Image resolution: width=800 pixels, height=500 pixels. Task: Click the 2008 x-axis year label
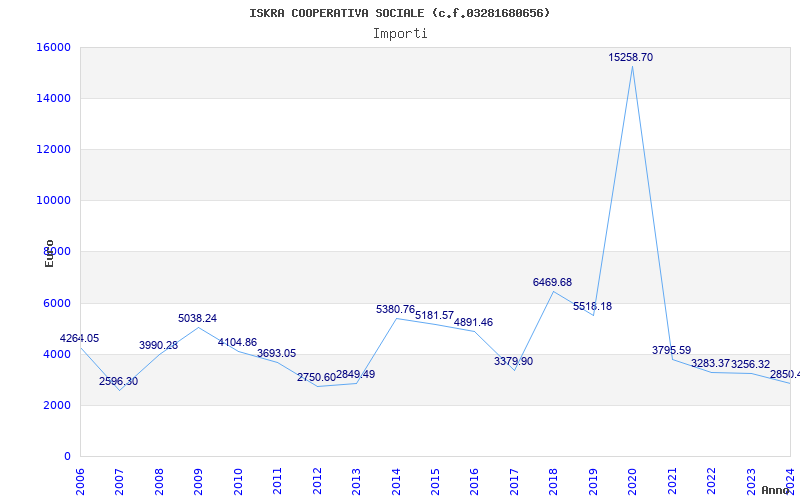(159, 482)
